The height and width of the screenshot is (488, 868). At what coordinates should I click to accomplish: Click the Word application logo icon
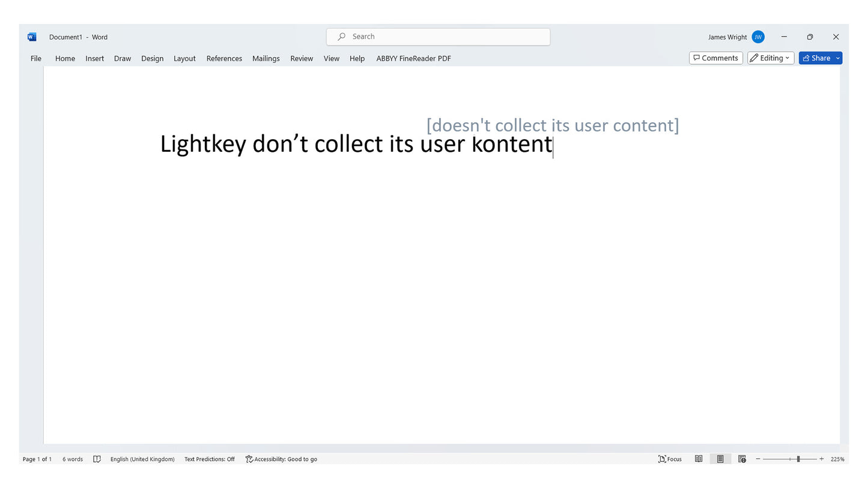pyautogui.click(x=32, y=37)
